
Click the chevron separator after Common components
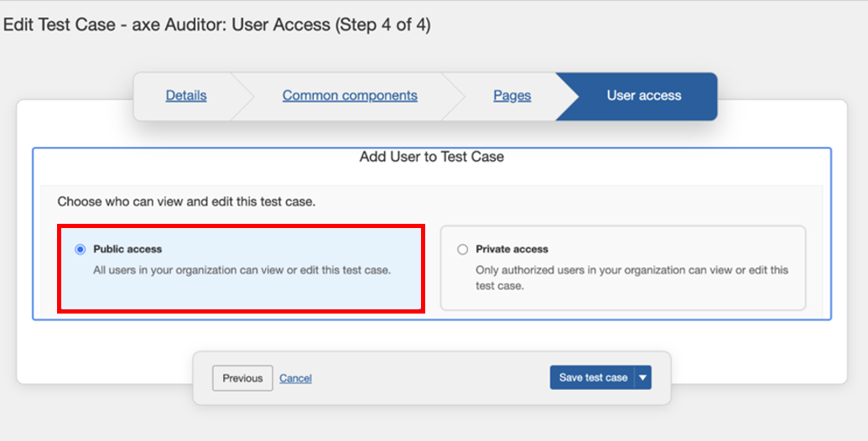[453, 96]
